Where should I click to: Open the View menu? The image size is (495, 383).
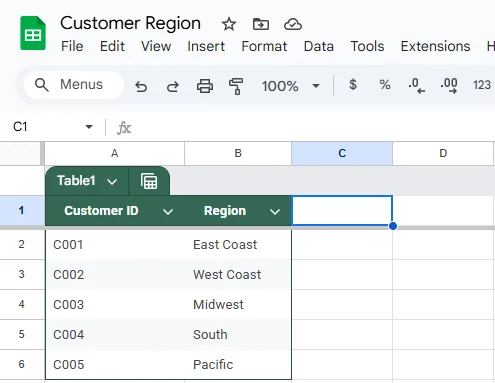coord(156,46)
